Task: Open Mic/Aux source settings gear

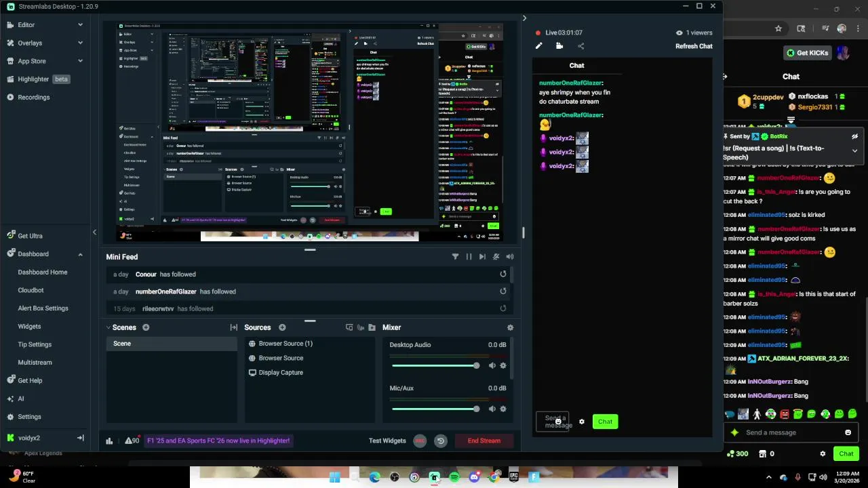Action: pos(503,409)
